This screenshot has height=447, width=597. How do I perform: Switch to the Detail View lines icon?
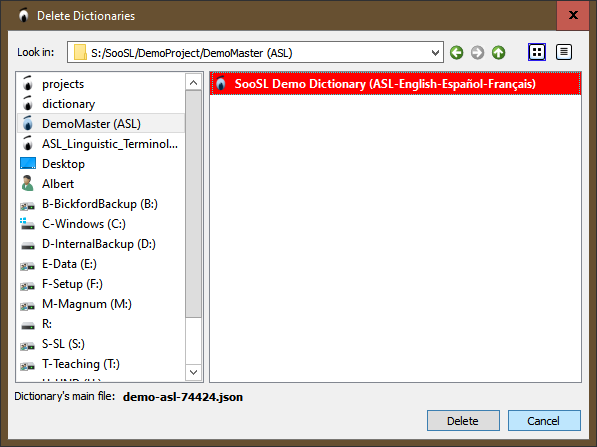[x=564, y=52]
